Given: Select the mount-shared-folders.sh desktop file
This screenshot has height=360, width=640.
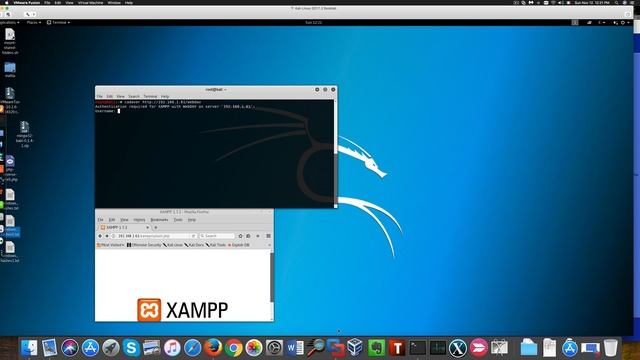Looking at the screenshot, I should point(10,41).
